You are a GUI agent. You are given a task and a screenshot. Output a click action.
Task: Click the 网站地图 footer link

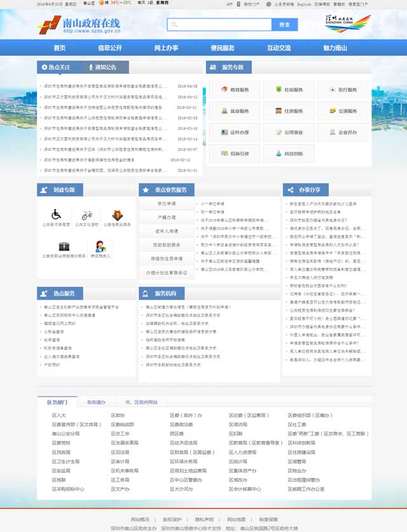tap(237, 519)
